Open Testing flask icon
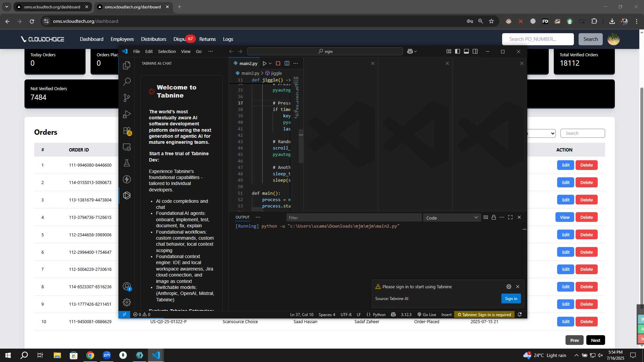Screen dimensions: 644x362 [x=127, y=163]
